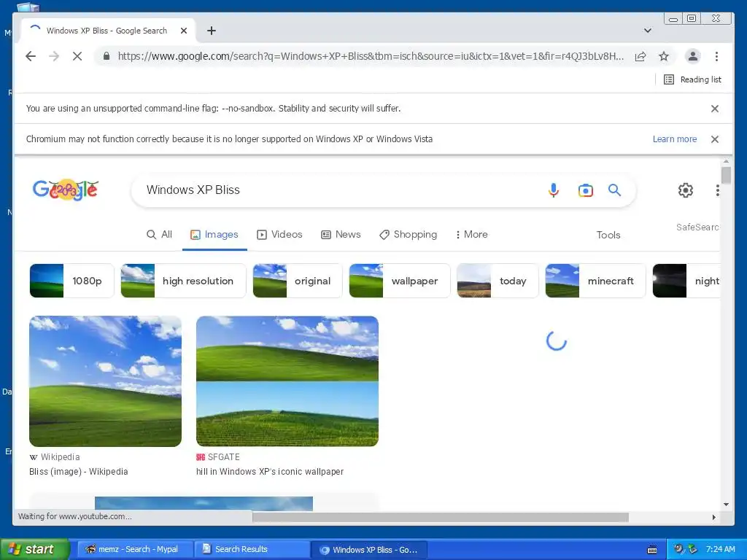
Task: Close the Windows XP Bliss browser tab
Action: click(184, 31)
